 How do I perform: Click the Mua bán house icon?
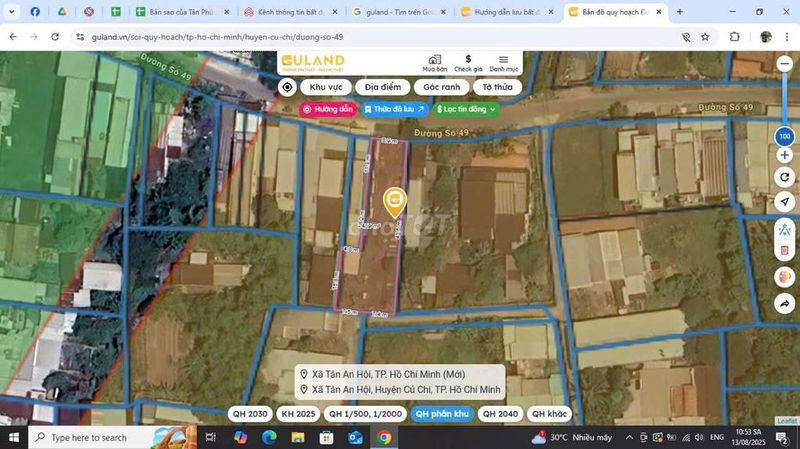[434, 62]
